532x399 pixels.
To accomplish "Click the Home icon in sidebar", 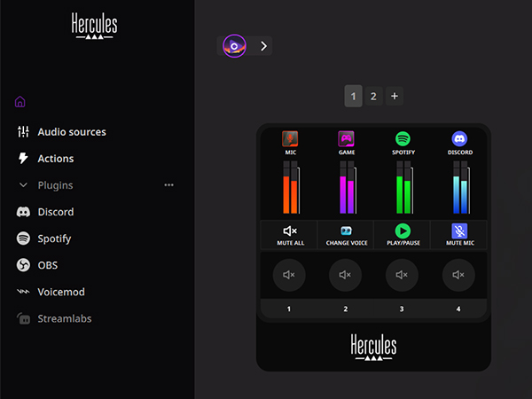I will [20, 101].
